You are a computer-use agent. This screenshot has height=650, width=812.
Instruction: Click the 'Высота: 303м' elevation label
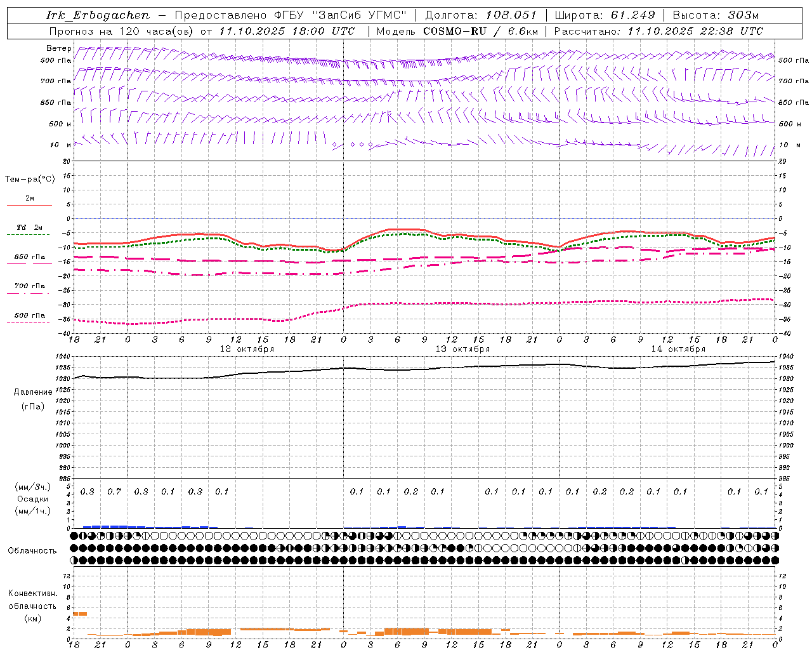[x=716, y=15]
